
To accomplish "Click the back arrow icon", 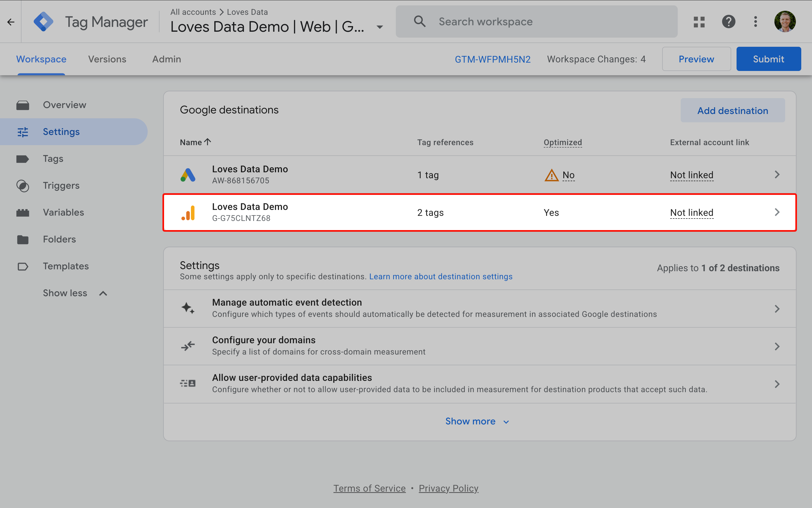I will pyautogui.click(x=11, y=22).
